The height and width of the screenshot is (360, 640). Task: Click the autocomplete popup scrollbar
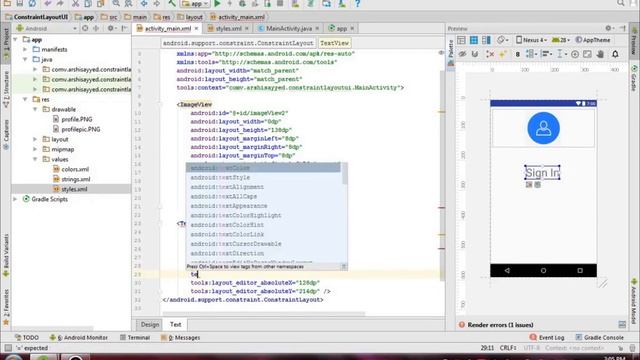click(345, 173)
